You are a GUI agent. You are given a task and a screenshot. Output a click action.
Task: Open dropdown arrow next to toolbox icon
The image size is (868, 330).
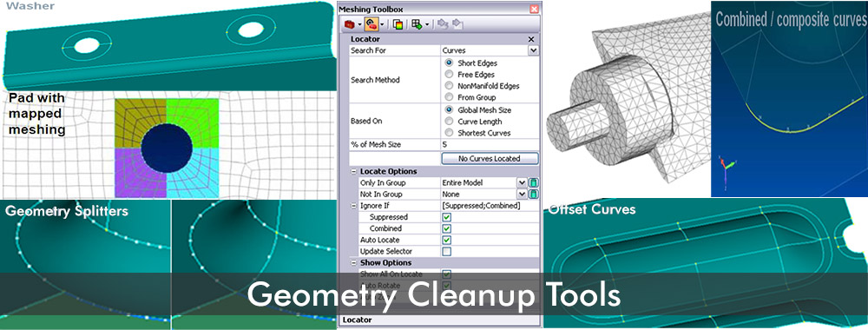[x=360, y=24]
